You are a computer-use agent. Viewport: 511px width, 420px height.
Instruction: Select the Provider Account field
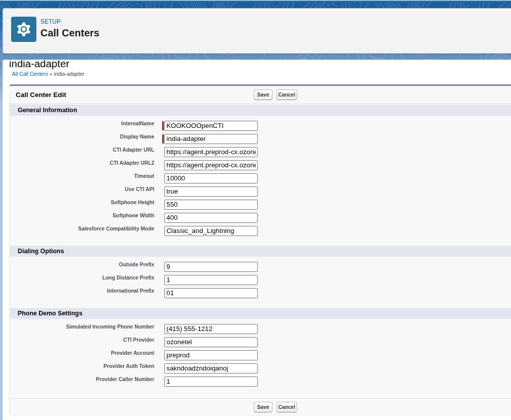pos(211,355)
